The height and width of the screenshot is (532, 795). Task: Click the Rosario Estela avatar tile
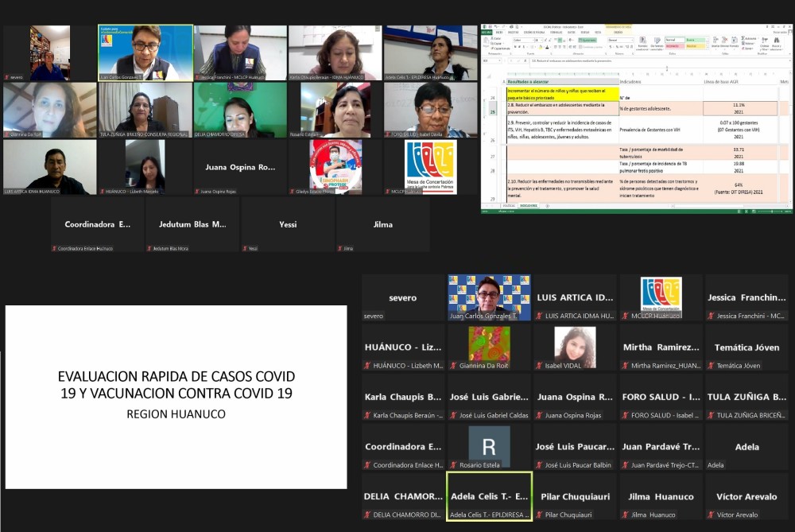(x=489, y=445)
